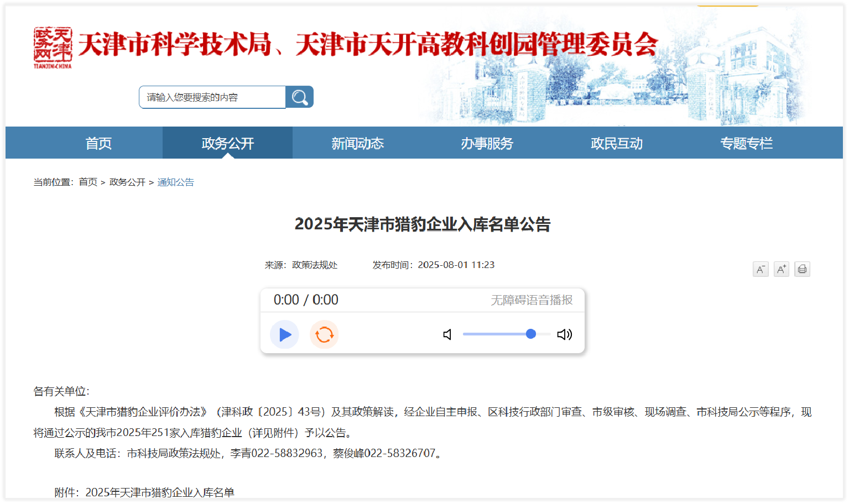Screen dimensions: 849x504
Task: Click the magnifier search button
Action: point(299,97)
